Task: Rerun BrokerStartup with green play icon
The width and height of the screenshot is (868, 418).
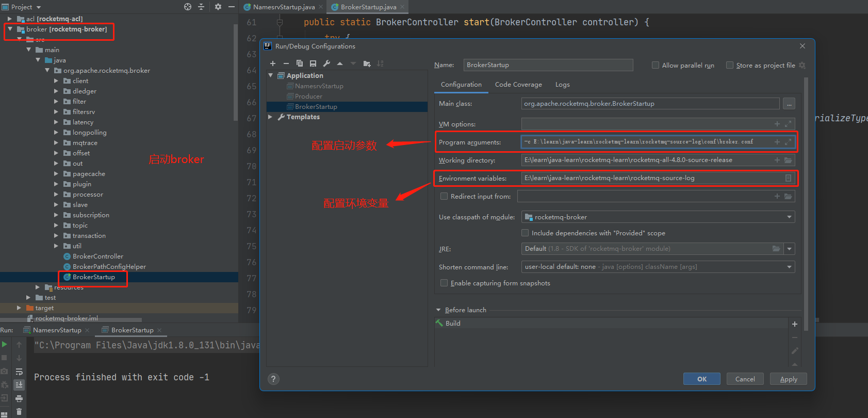Action: point(5,344)
